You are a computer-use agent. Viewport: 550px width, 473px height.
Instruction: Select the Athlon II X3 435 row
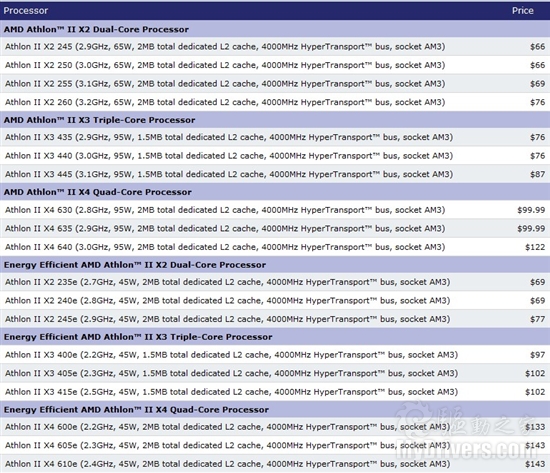click(x=275, y=137)
